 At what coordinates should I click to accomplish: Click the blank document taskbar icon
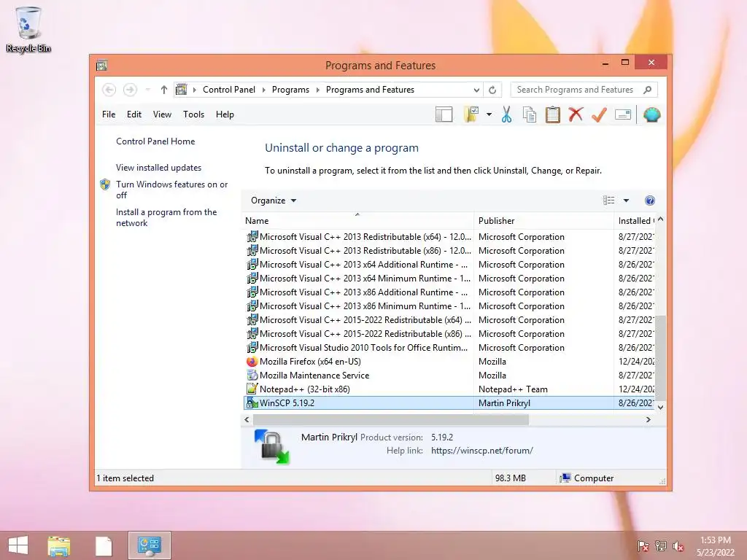(104, 545)
